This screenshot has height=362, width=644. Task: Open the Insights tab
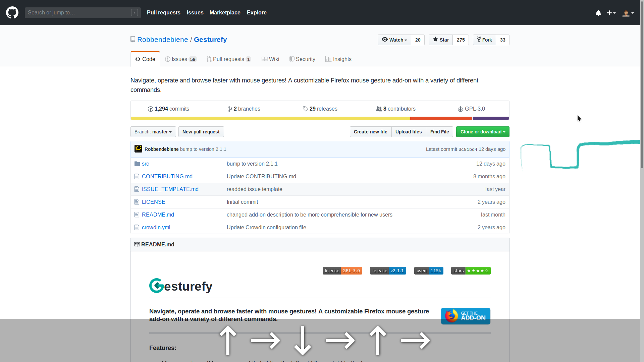[338, 59]
